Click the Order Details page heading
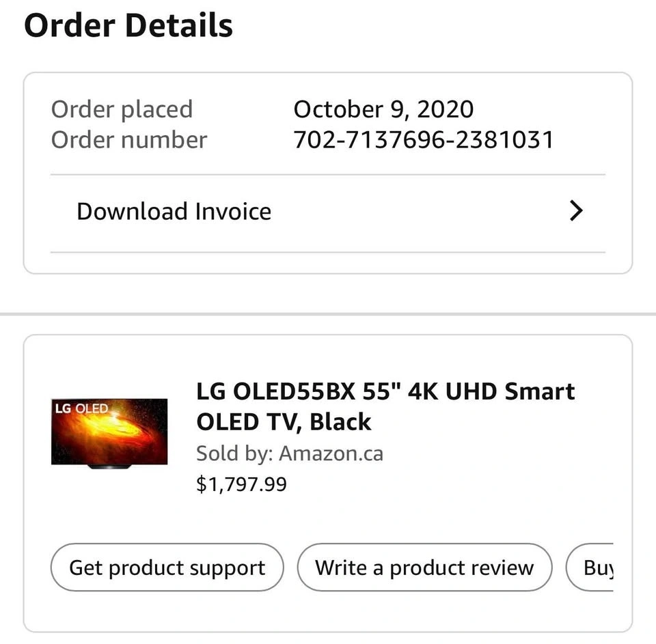 pyautogui.click(x=128, y=26)
